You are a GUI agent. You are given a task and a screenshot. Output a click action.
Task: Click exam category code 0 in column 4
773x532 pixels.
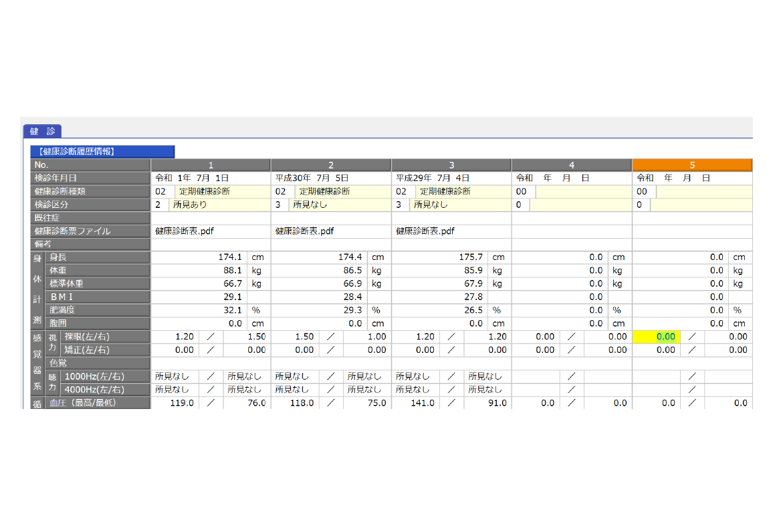(521, 205)
